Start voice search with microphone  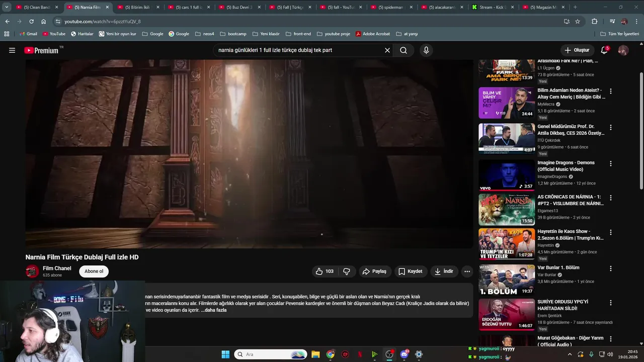click(426, 50)
